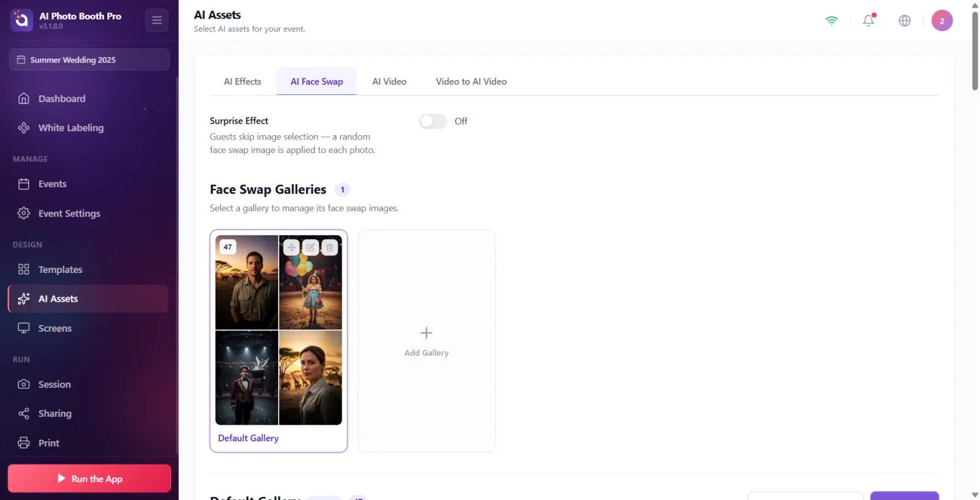This screenshot has width=980, height=500.
Task: Open notifications bell
Action: [869, 21]
